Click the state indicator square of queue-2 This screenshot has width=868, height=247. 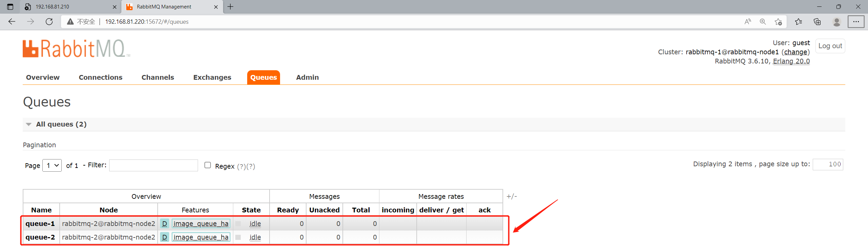(x=238, y=237)
